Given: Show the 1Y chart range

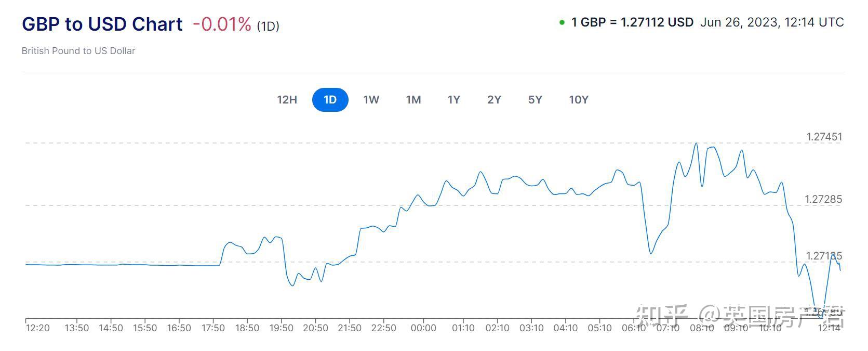Looking at the screenshot, I should pos(453,100).
